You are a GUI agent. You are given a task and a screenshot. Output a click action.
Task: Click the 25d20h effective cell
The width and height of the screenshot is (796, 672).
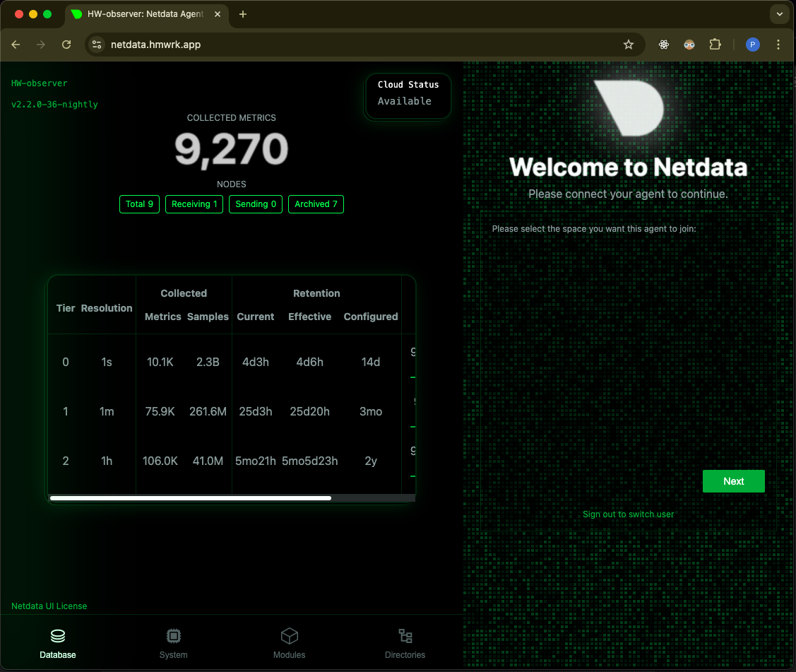tap(309, 411)
